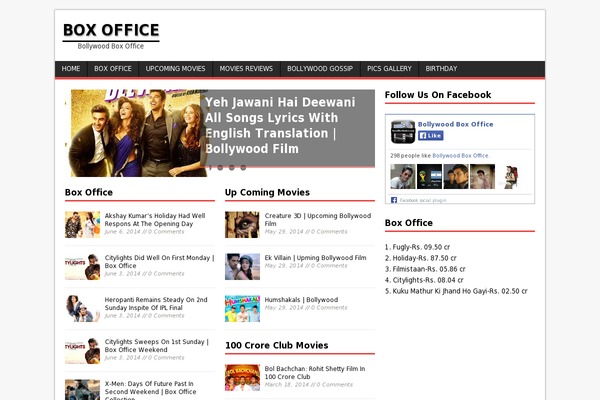
Task: Open X-Men Days Of Future Past article
Action: coord(150,390)
